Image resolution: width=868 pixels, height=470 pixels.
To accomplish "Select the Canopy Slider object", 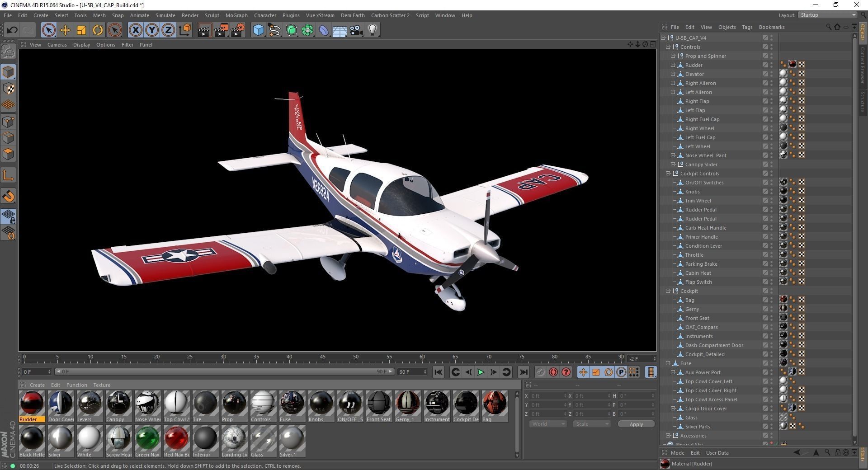I will [x=701, y=164].
